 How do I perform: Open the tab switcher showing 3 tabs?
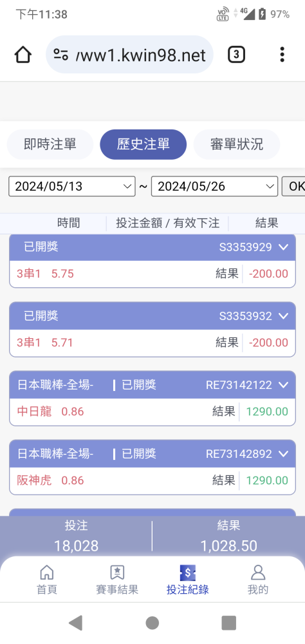[x=236, y=55]
